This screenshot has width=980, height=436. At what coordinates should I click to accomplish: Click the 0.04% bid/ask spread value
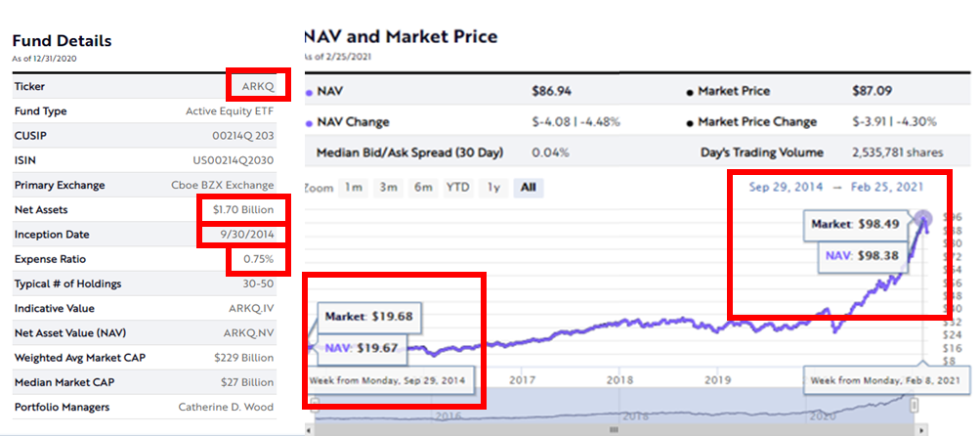pos(549,153)
